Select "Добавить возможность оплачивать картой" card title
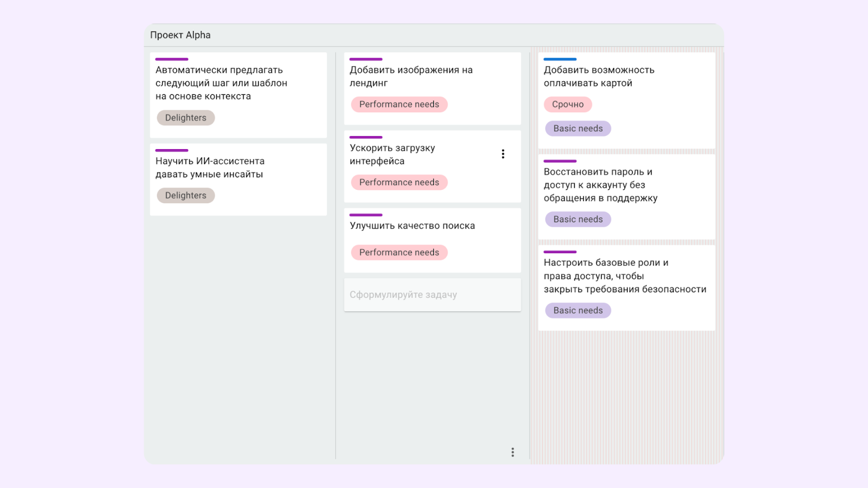The height and width of the screenshot is (488, 868). click(598, 76)
